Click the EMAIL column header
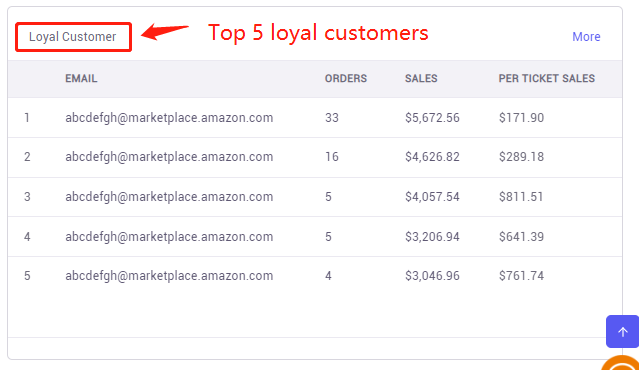Image resolution: width=639 pixels, height=370 pixels. click(x=81, y=78)
